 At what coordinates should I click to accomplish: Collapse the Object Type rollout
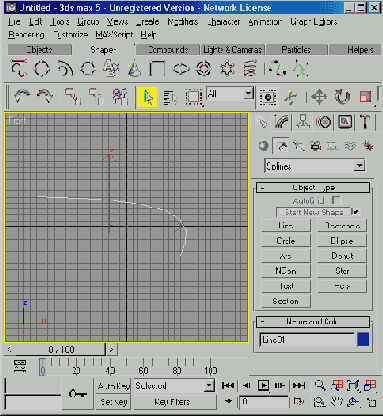tap(313, 188)
